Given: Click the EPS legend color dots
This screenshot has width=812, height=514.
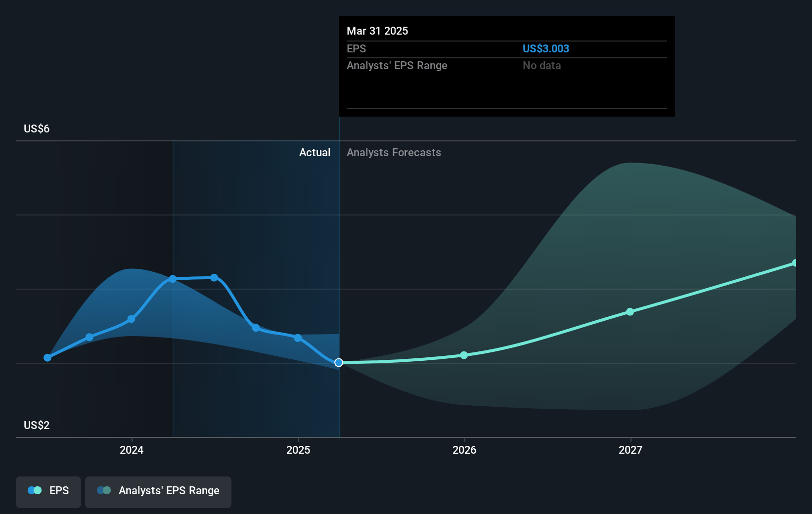Looking at the screenshot, I should (x=35, y=490).
